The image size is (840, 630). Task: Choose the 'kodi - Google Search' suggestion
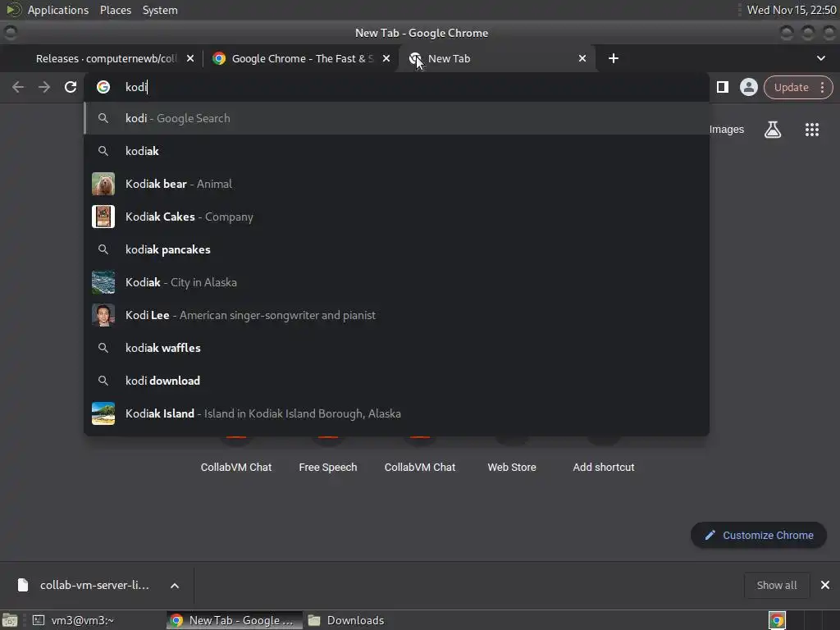point(396,118)
